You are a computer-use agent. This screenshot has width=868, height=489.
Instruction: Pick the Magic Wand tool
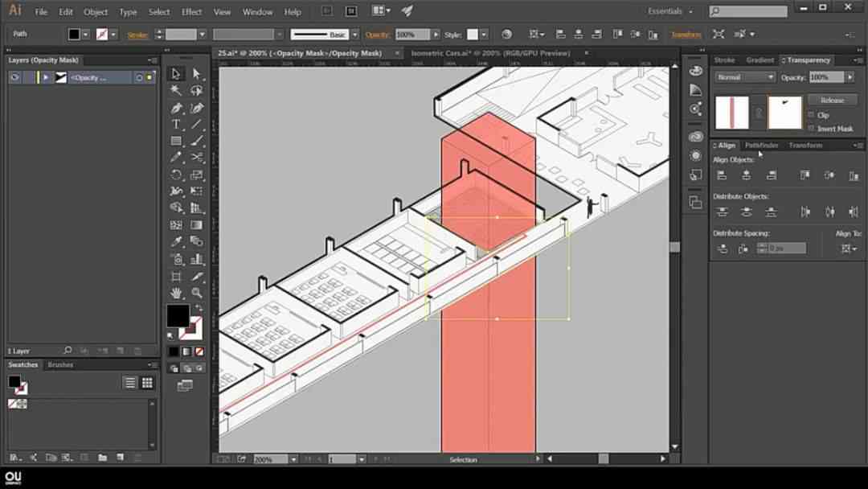click(x=176, y=90)
